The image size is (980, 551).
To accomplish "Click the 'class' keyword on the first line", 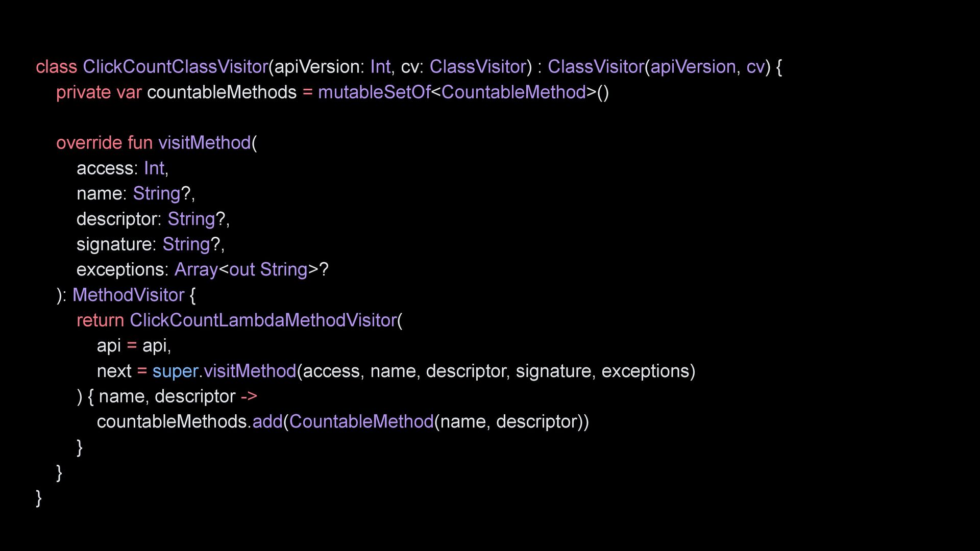I will coord(56,67).
